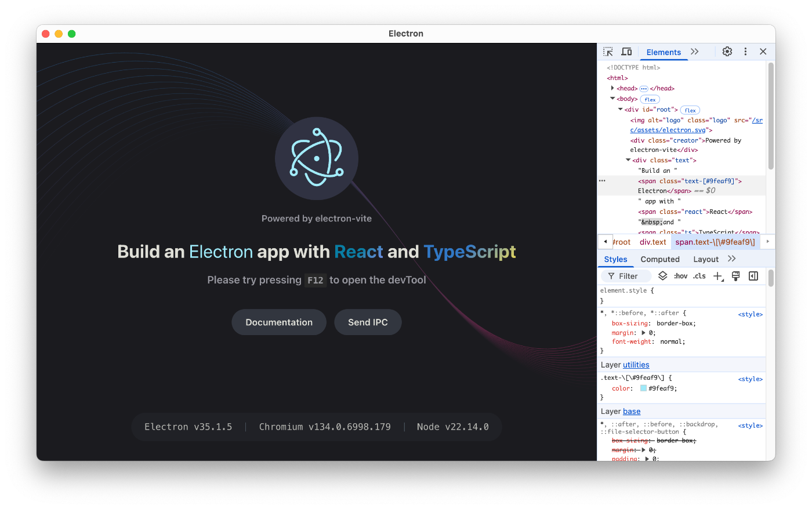Open the #9feaf9 color swatch picker
Viewport: 812px width, 509px height.
coord(643,388)
